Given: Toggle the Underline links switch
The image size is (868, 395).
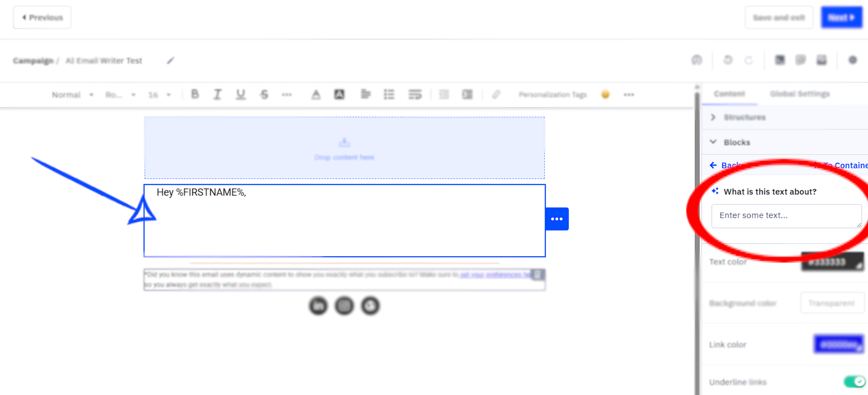Looking at the screenshot, I should [x=854, y=382].
